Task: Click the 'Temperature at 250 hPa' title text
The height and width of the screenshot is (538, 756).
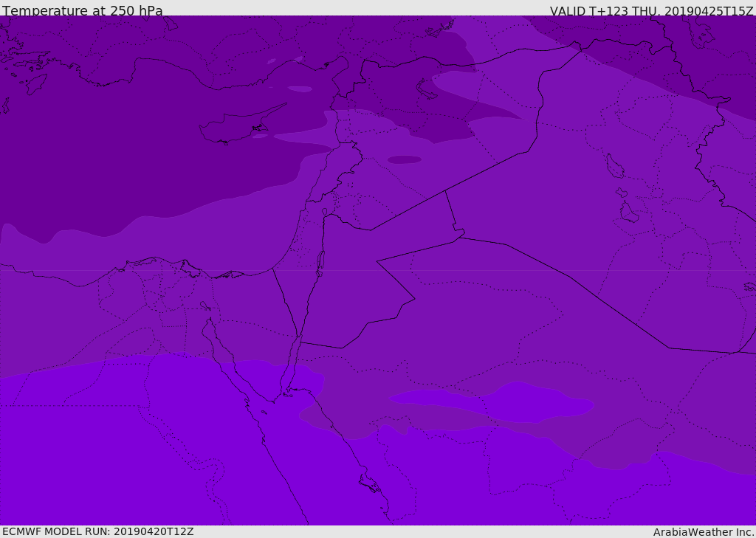Action: tap(83, 10)
